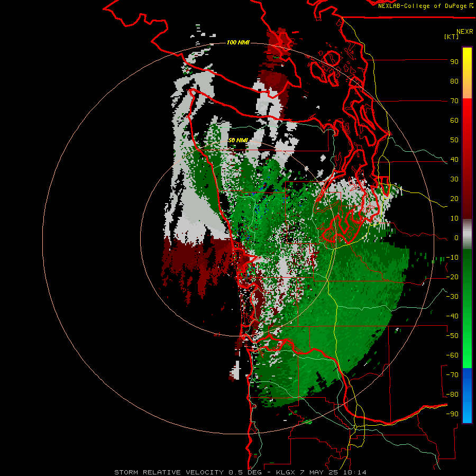Select the 80 value on the velocity scale
Image resolution: width=476 pixels, height=476 pixels.
tap(454, 81)
